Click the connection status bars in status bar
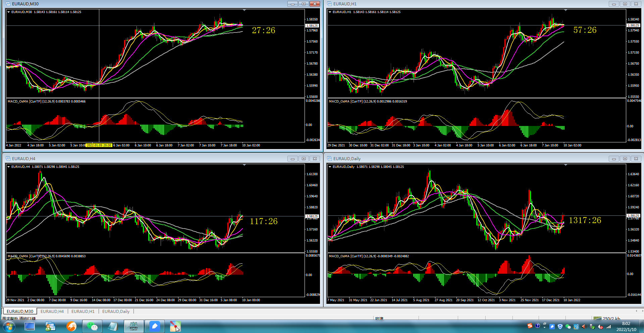 pos(597,318)
